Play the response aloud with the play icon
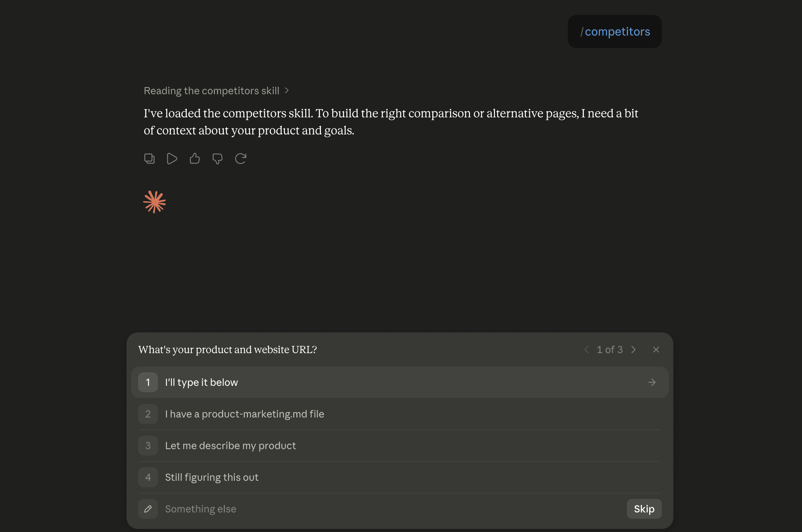Viewport: 802px width, 532px height. click(x=172, y=159)
